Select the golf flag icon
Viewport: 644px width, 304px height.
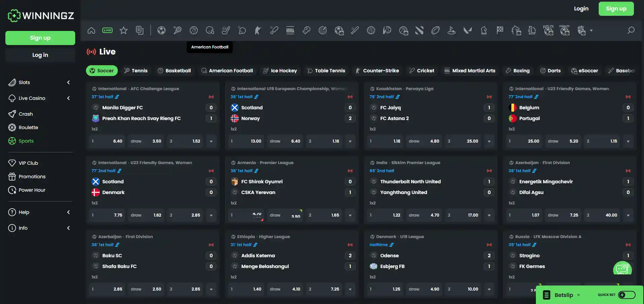pyautogui.click(x=452, y=31)
